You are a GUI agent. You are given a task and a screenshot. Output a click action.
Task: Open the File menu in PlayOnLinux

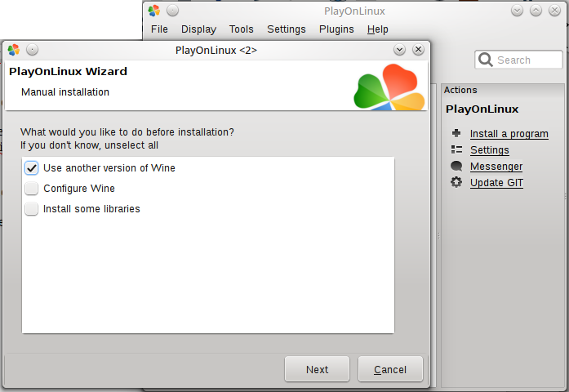(x=159, y=29)
